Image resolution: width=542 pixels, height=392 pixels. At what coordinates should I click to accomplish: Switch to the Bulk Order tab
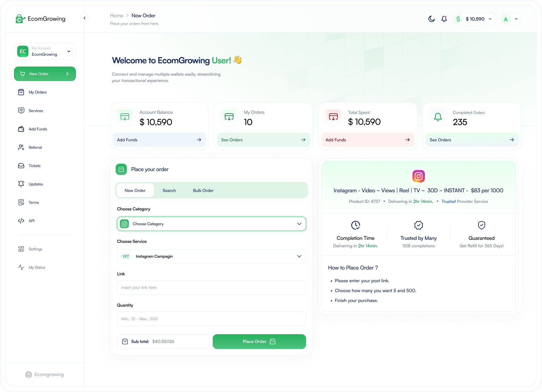[203, 191]
